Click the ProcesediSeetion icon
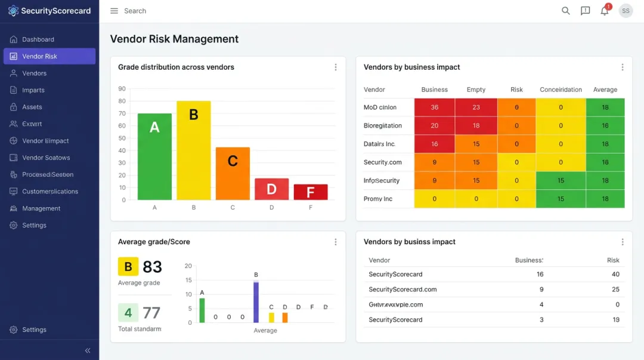The height and width of the screenshot is (360, 644). (x=14, y=174)
